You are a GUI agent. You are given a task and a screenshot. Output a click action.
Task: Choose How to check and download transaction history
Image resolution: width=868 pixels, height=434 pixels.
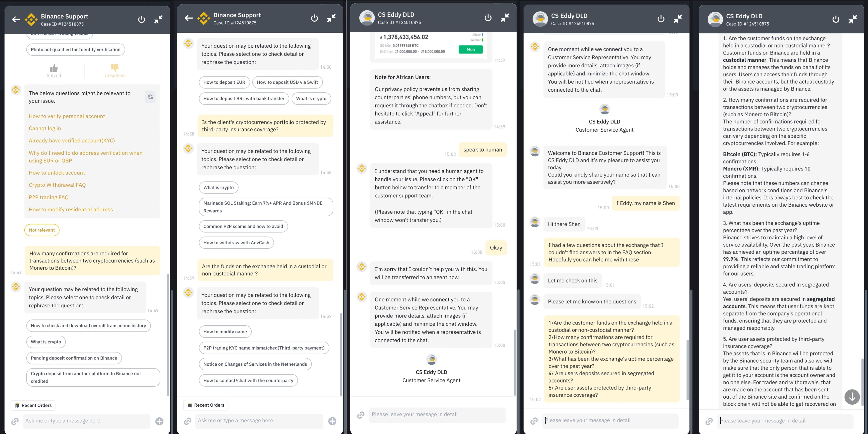[88, 326]
